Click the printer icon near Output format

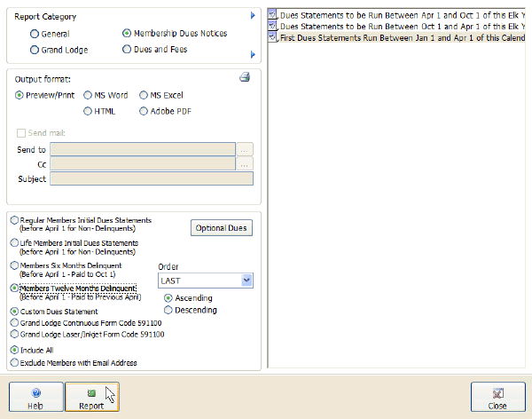245,78
